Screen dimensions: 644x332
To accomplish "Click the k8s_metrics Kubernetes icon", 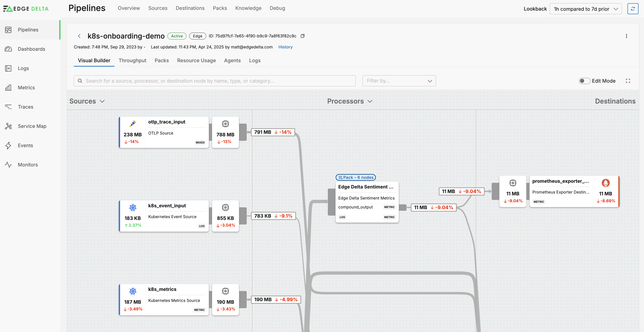I will pos(133,291).
